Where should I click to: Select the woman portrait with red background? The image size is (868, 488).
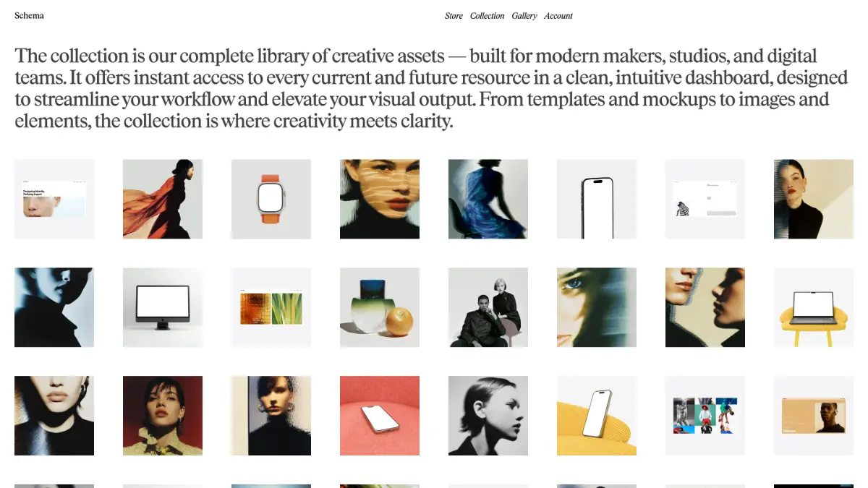point(163,416)
